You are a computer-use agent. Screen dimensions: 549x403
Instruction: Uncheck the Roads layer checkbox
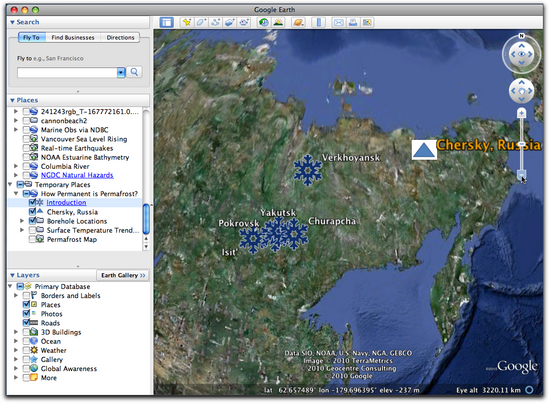[x=26, y=322]
